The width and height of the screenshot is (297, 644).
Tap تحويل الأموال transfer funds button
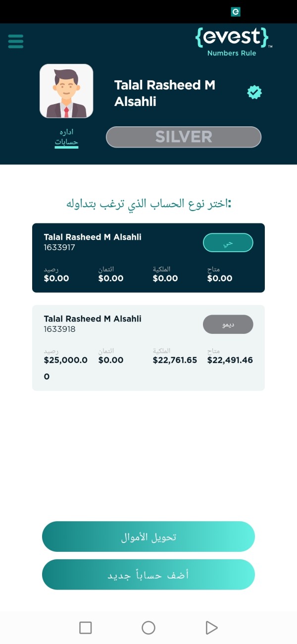[148, 537]
